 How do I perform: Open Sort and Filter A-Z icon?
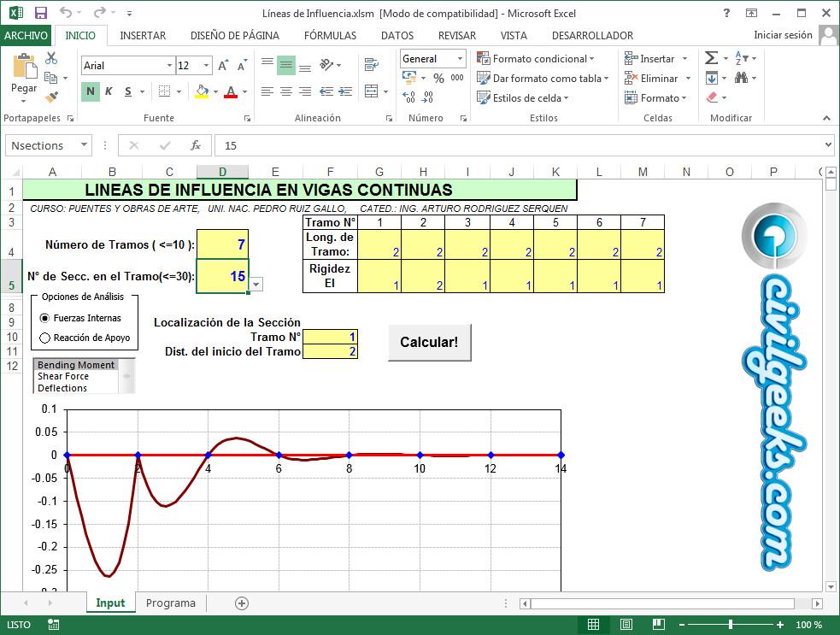coord(741,58)
